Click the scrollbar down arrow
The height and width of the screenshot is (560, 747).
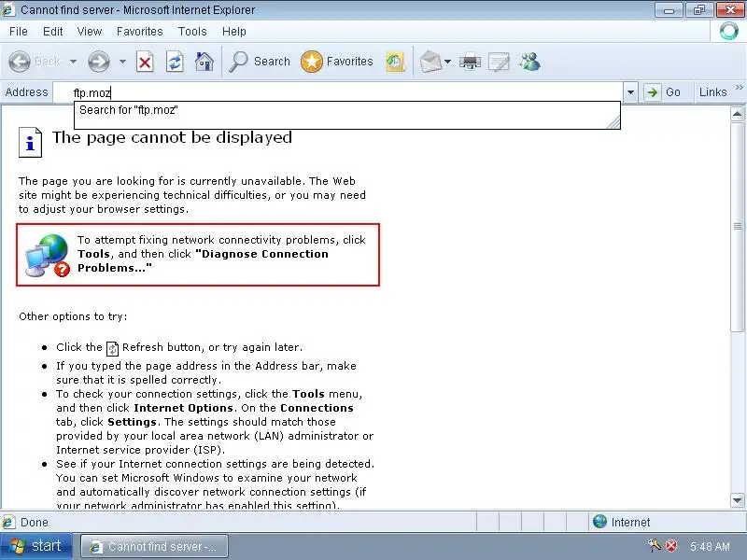click(737, 500)
